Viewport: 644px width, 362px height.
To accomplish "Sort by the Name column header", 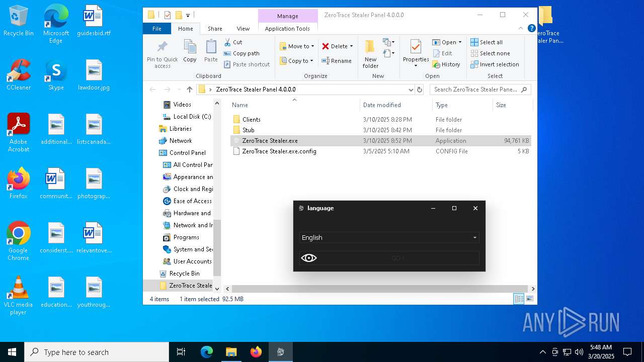I will (294, 105).
